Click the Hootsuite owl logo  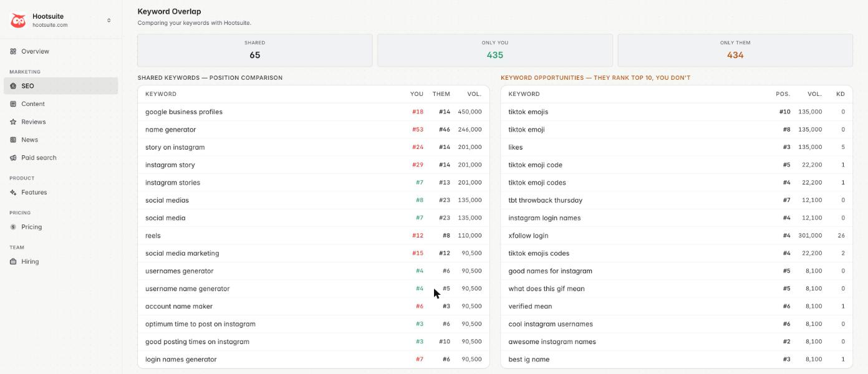[19, 21]
